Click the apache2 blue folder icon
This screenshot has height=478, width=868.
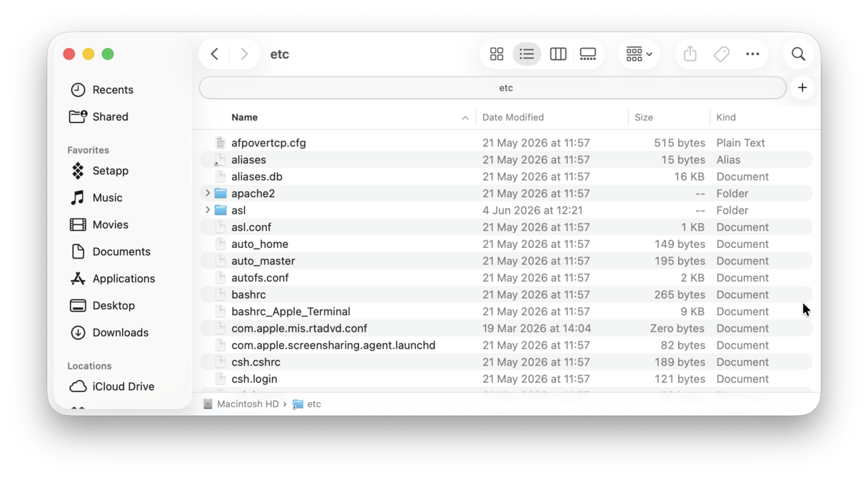pos(221,194)
